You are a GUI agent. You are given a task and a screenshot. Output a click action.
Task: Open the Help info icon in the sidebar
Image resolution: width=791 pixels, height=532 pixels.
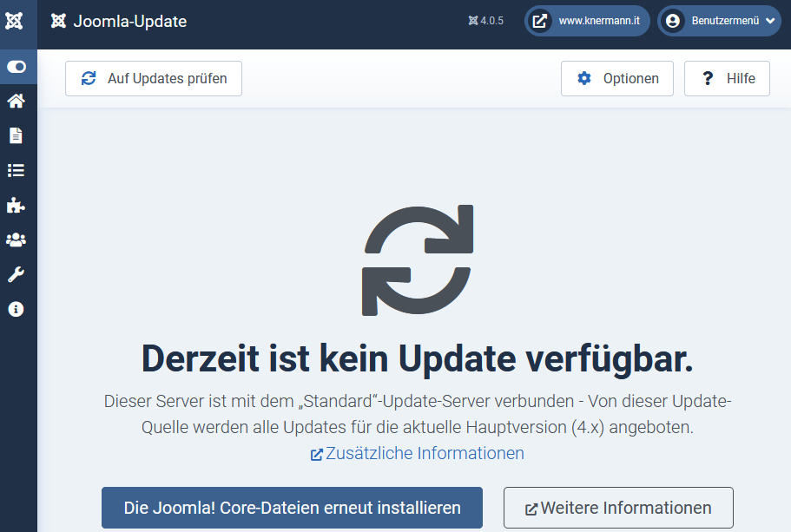click(x=16, y=309)
